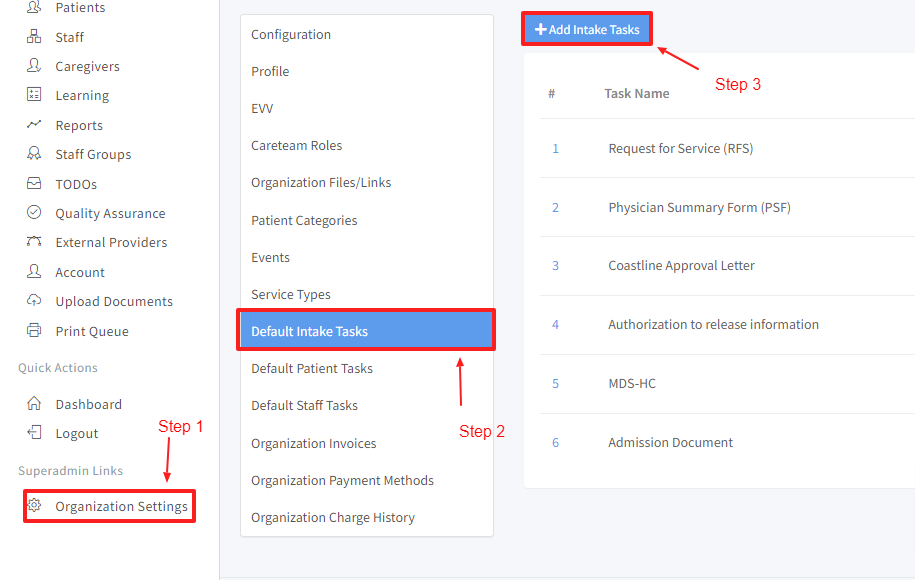915x580 pixels.
Task: Click task number 1 link
Action: click(556, 149)
